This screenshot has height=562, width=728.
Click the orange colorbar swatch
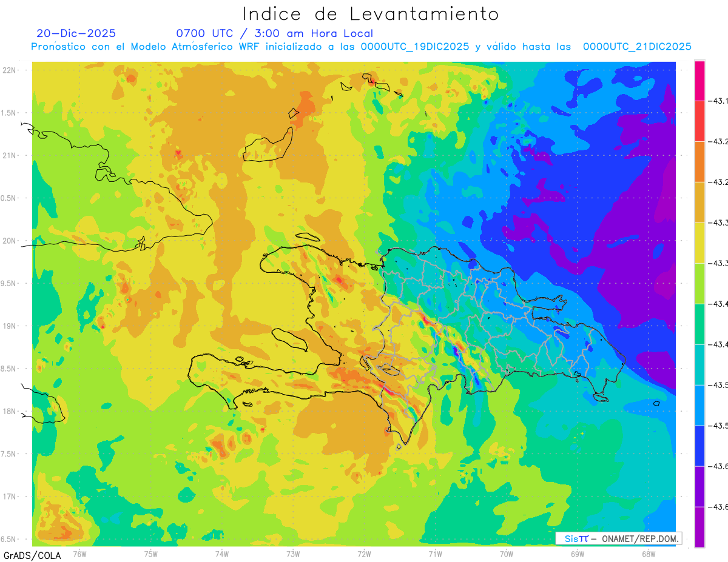(x=699, y=162)
